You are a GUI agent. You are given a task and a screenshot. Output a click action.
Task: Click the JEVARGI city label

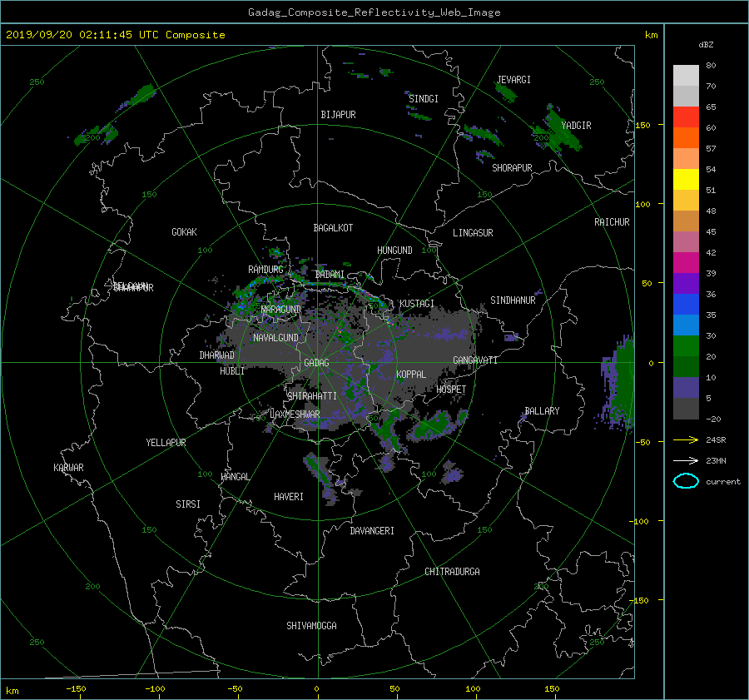[x=513, y=80]
